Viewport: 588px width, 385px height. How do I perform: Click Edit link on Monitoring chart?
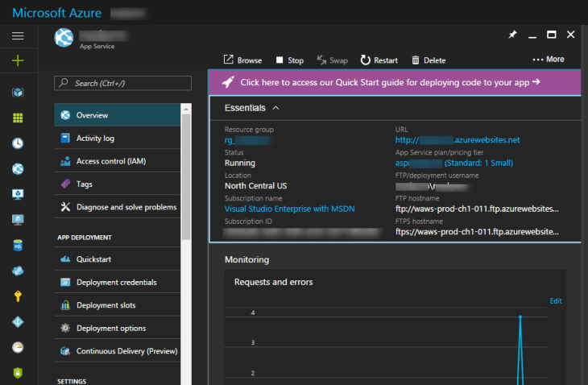pyautogui.click(x=555, y=300)
